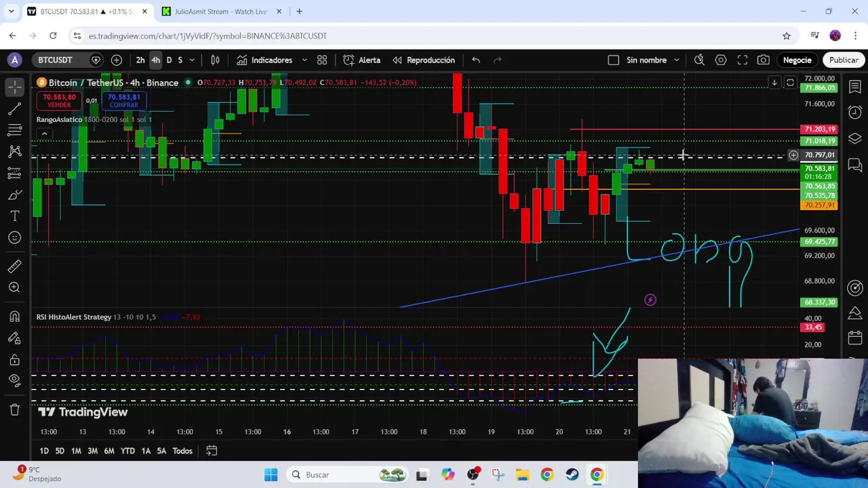This screenshot has height=488, width=868.
Task: Toggle hide all drawings eye icon
Action: tap(14, 381)
